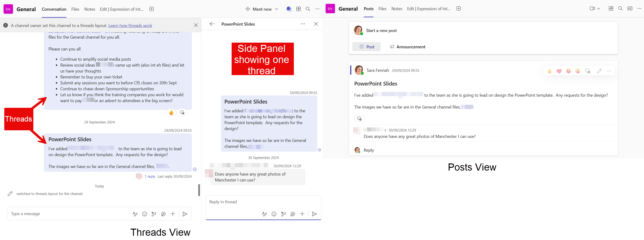Open more options in PowerPoint Slides panel
The height and width of the screenshot is (240, 644).
pyautogui.click(x=303, y=24)
